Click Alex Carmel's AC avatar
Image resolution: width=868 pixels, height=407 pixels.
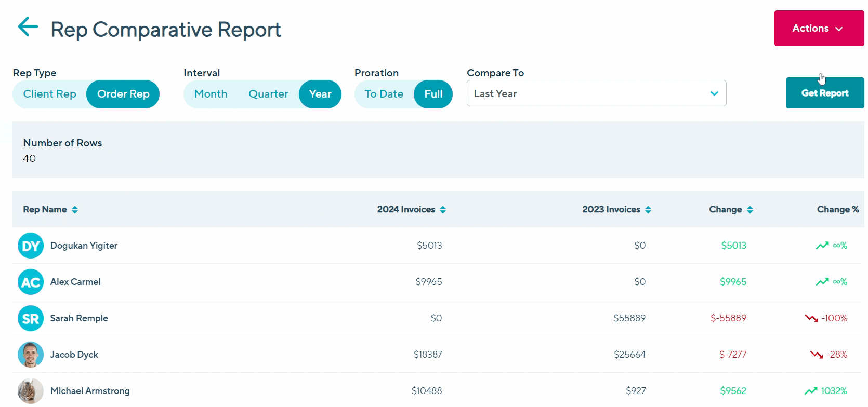coord(31,282)
